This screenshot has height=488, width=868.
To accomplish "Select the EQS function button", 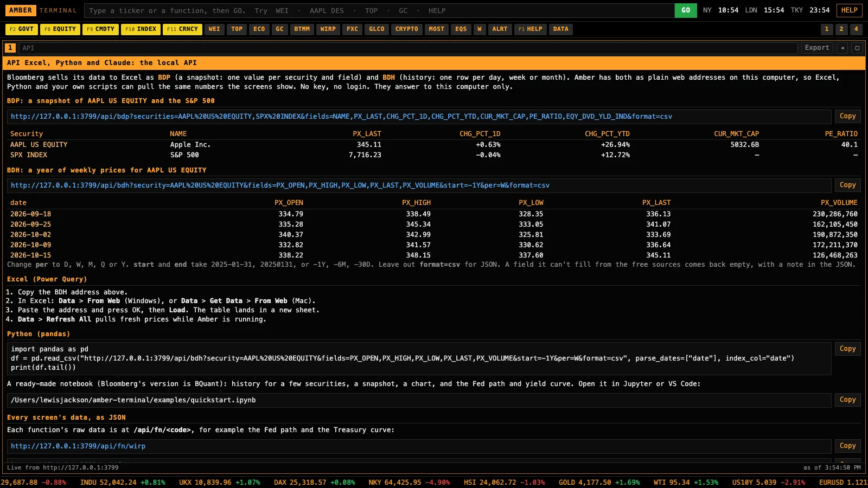I will [461, 29].
